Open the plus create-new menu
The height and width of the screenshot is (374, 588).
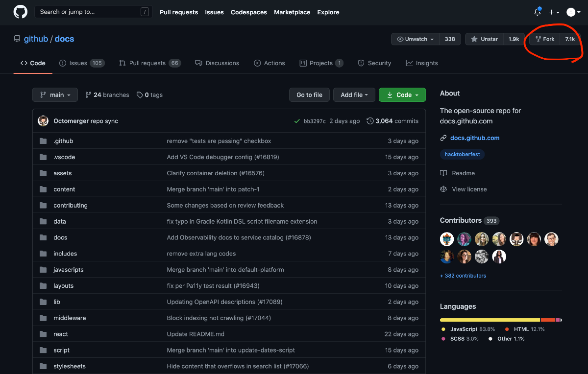click(x=554, y=12)
